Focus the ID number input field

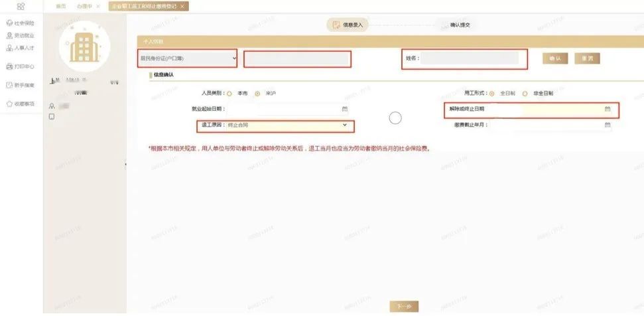pyautogui.click(x=297, y=59)
